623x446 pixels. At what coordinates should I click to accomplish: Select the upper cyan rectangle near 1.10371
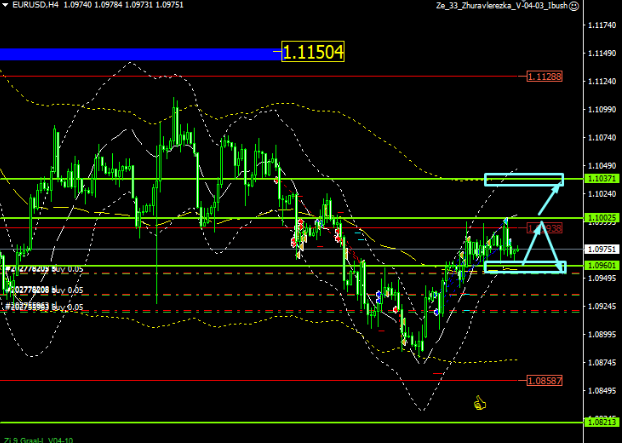pos(524,180)
